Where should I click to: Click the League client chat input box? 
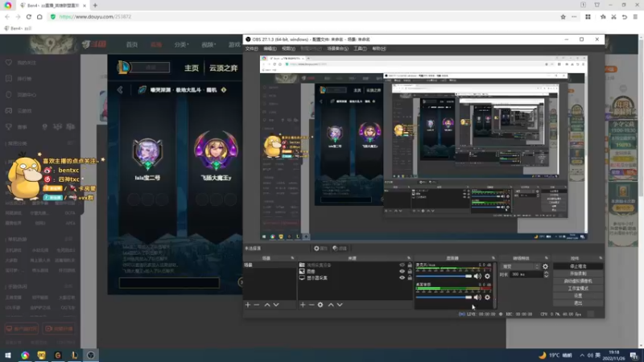(x=169, y=282)
